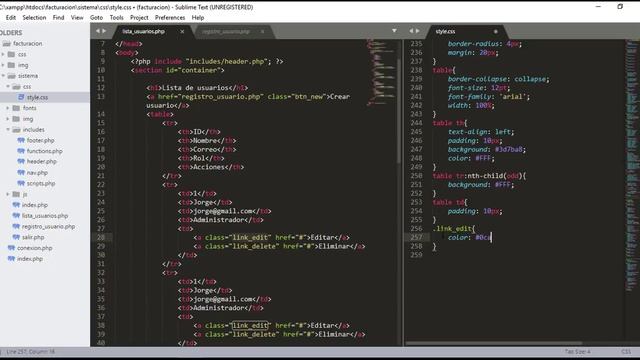Open the Find menu
The height and width of the screenshot is (360, 640).
[58, 18]
